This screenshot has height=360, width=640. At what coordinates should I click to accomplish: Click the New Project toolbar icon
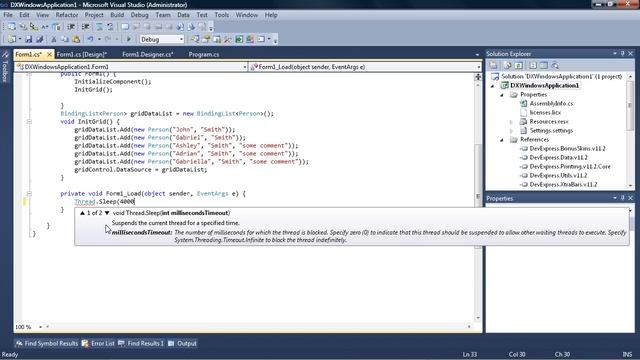click(11, 39)
